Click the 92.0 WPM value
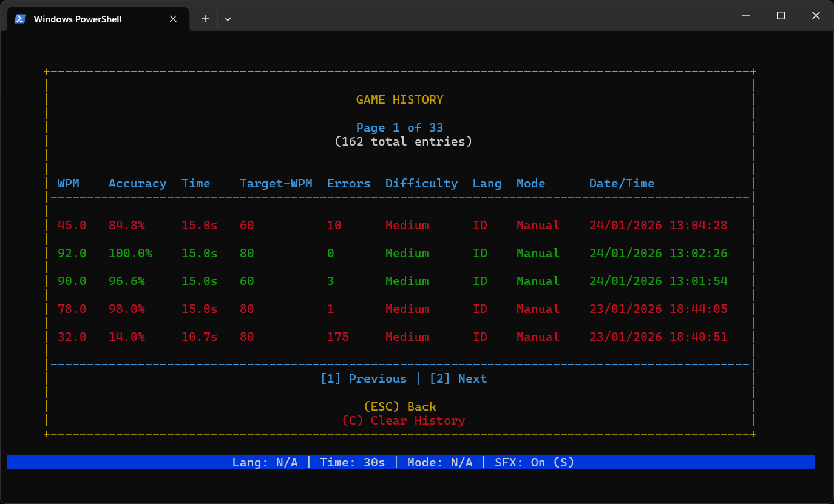The height and width of the screenshot is (504, 834). [x=72, y=253]
